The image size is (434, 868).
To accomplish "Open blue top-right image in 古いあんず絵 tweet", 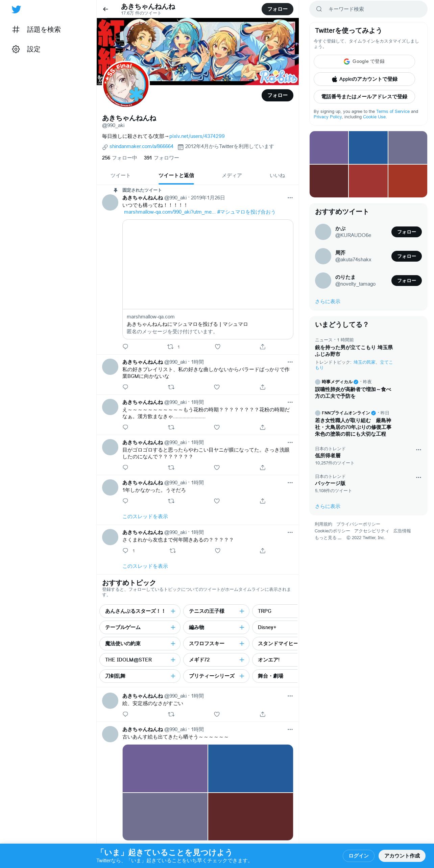I will coord(250,768).
